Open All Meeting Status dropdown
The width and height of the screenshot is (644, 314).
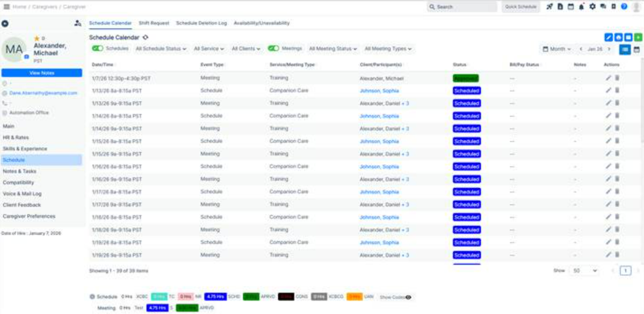[334, 49]
